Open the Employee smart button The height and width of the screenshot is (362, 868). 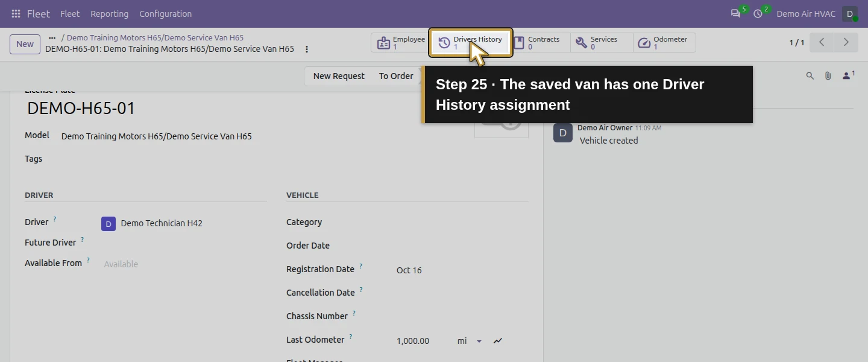pos(401,42)
